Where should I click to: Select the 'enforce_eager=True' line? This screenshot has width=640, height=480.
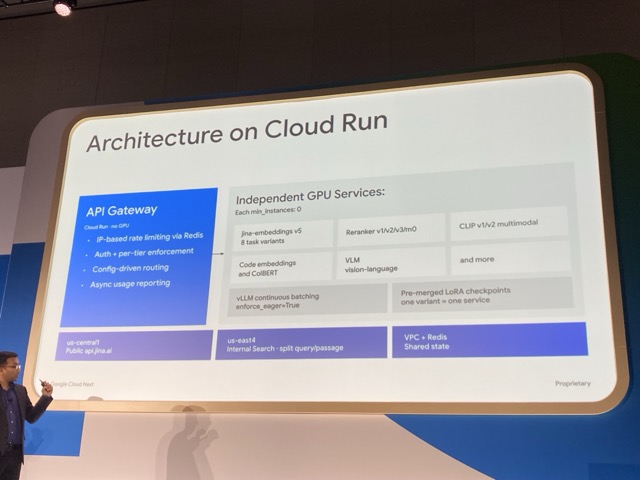pyautogui.click(x=268, y=306)
